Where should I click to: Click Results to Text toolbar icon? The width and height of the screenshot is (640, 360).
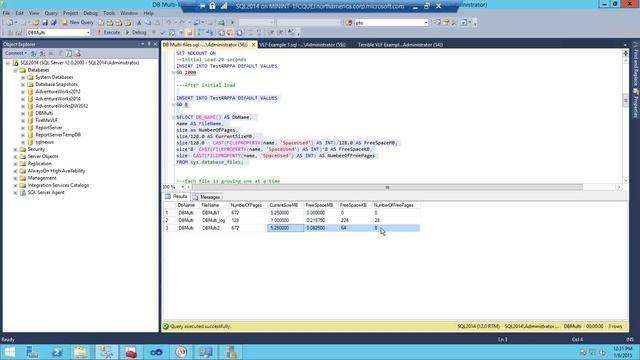coord(221,32)
